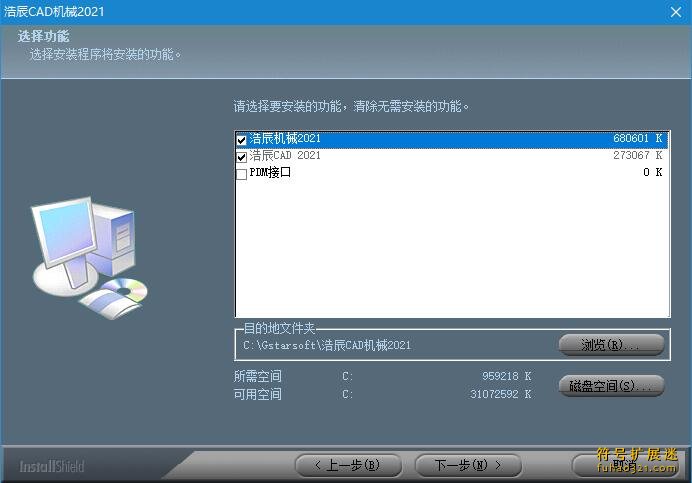The image size is (692, 483).
Task: Click the 680601 K size value
Action: 637,139
